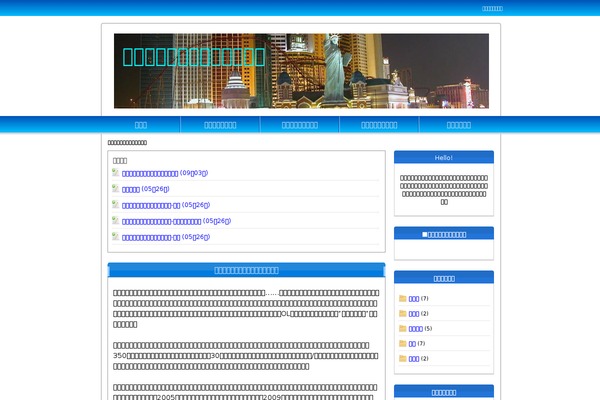Open the second recent post, the shortest title

(x=145, y=189)
